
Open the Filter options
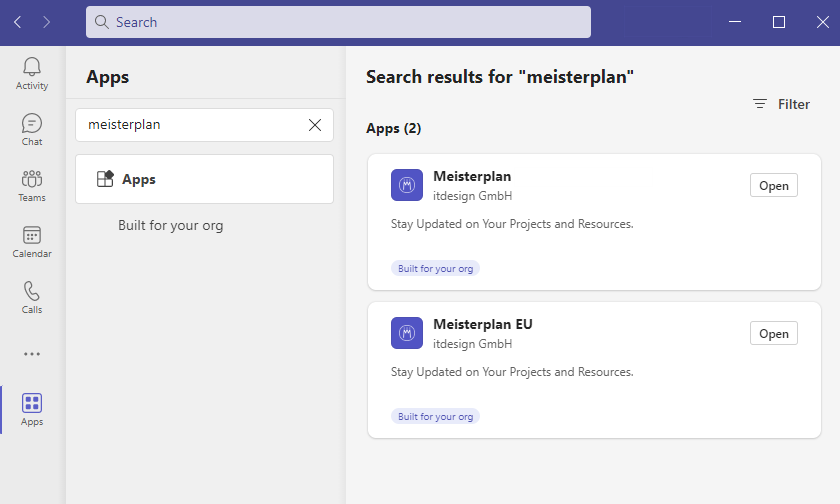[x=782, y=104]
